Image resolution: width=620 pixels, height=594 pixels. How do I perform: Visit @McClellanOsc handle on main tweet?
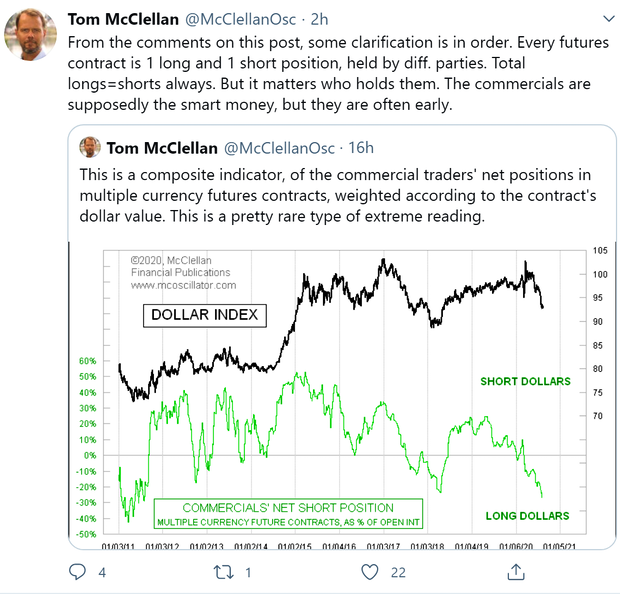pos(240,19)
